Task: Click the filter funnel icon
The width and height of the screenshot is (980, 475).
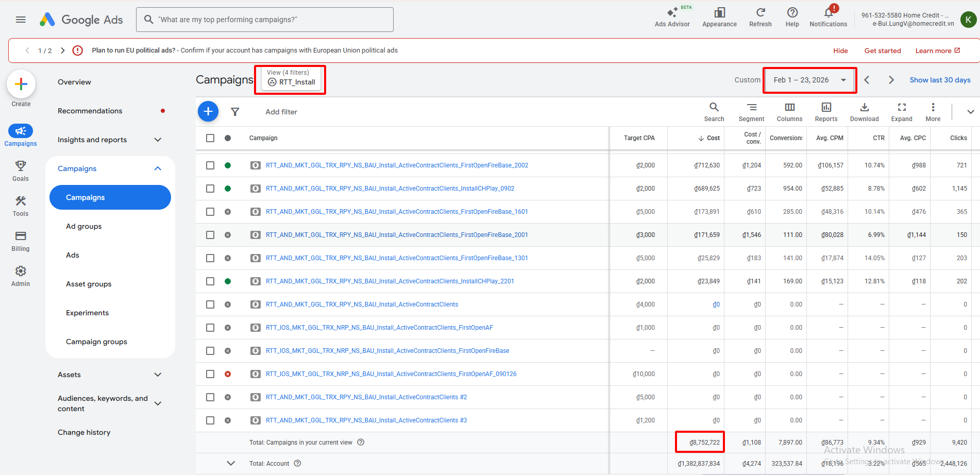Action: (x=235, y=112)
